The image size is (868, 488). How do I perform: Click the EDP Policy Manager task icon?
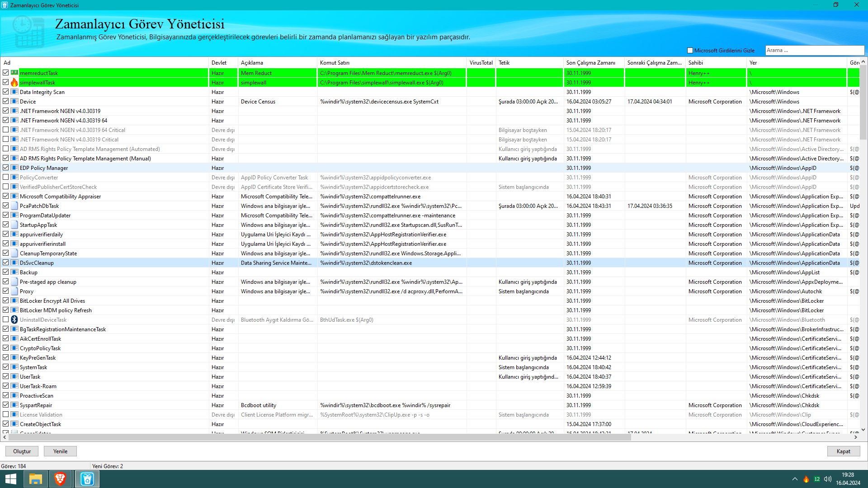point(14,168)
